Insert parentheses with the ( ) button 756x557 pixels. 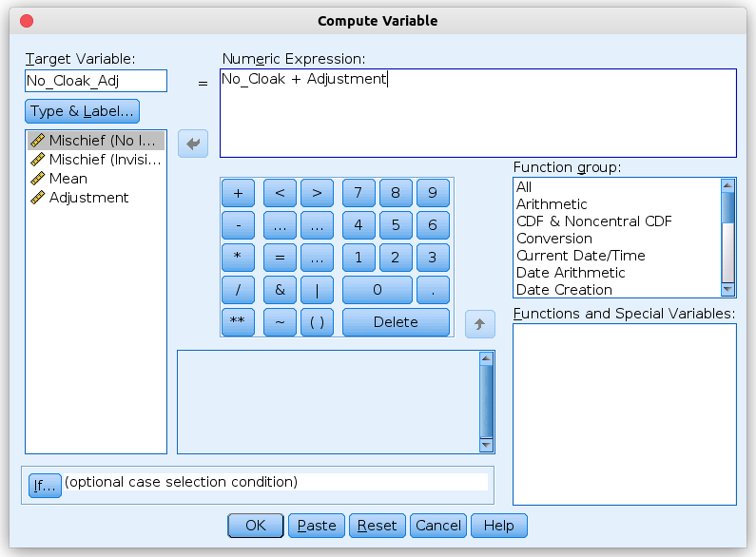317,321
